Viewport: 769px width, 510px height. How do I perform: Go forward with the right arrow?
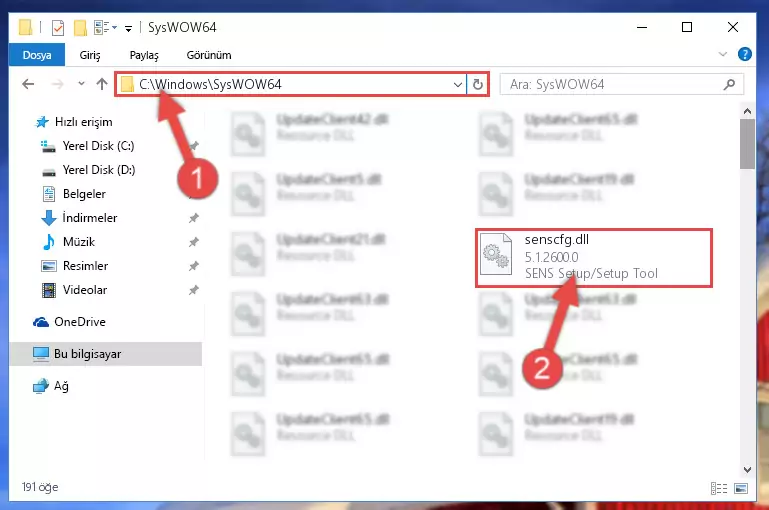(57, 84)
